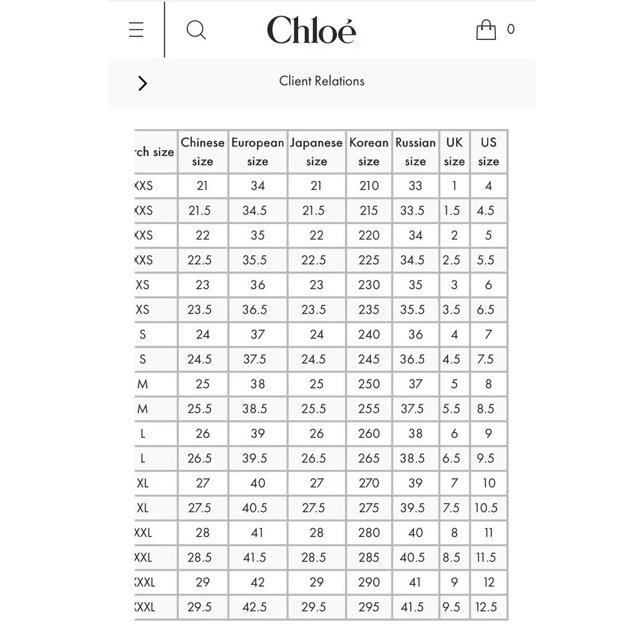Click the Chloé logo

[x=311, y=30]
